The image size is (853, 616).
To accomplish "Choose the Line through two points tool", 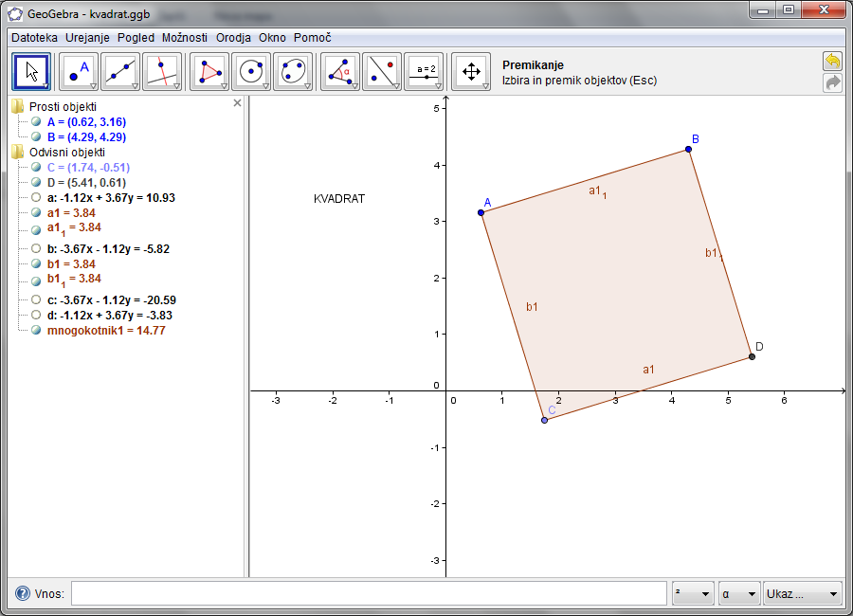I will [x=120, y=71].
